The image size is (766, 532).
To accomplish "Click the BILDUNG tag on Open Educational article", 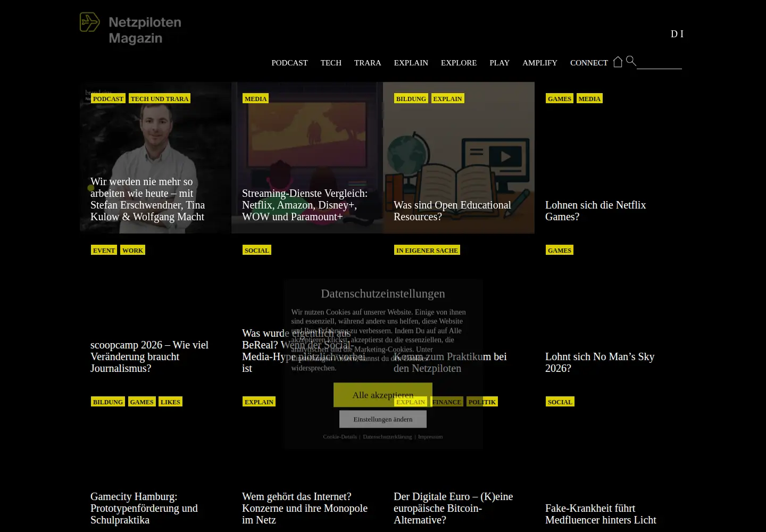I will 411,98.
